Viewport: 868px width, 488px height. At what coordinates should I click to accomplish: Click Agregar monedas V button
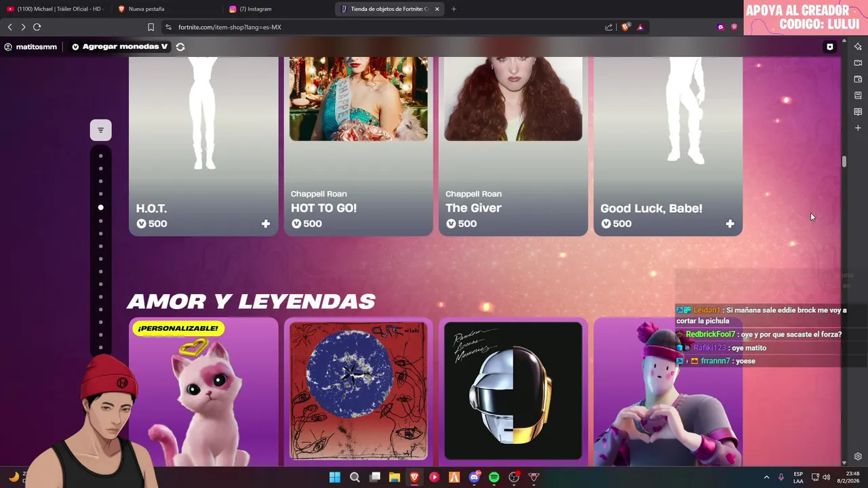(120, 47)
